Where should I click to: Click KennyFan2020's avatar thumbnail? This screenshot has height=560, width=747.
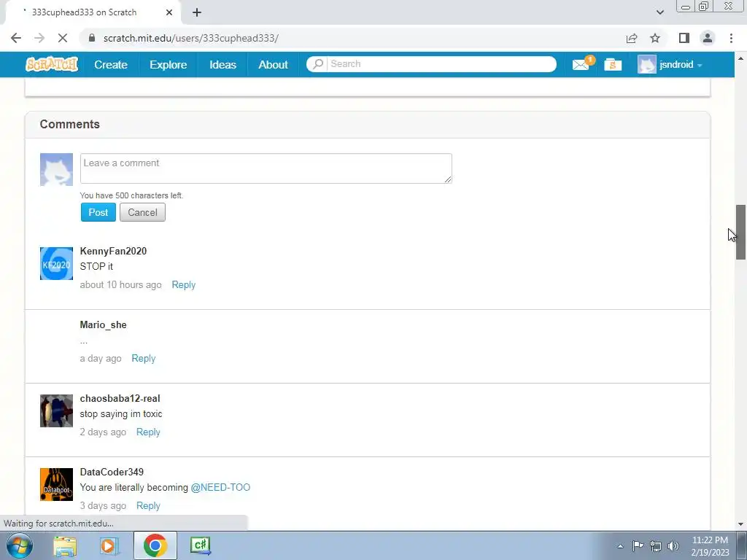tap(56, 263)
